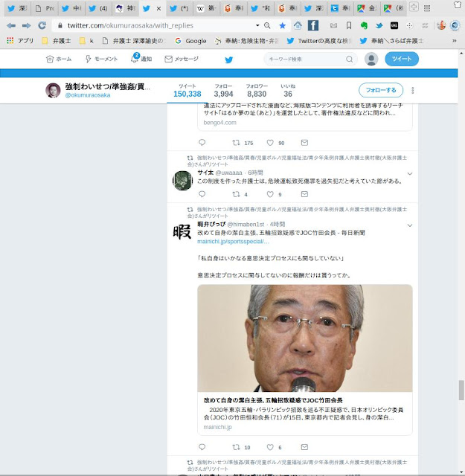The width and height of the screenshot is (465, 476).
Task: Open the mainichi.jp/sportsspecial link
Action: click(x=234, y=242)
